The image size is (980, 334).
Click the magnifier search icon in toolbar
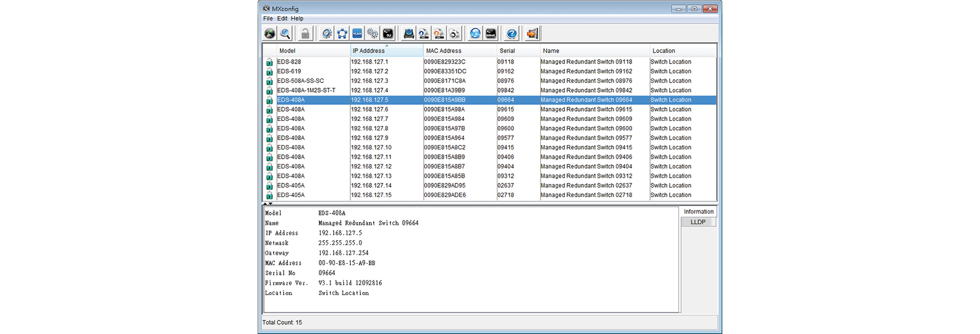pos(285,34)
